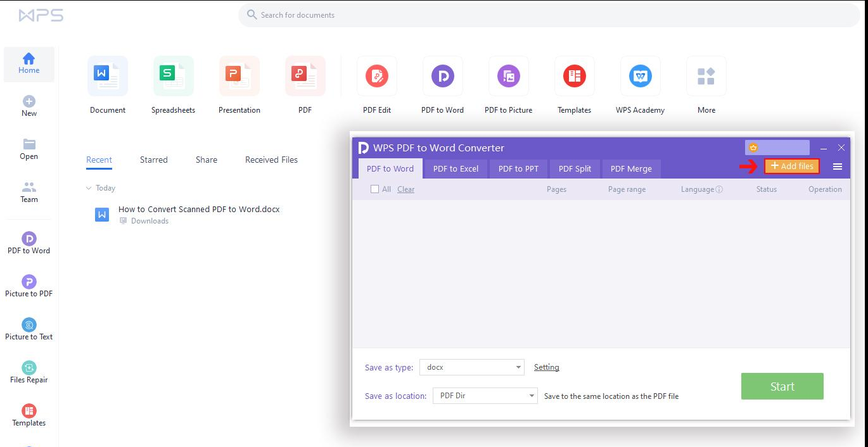Click the Downloads location under the recent file

150,221
